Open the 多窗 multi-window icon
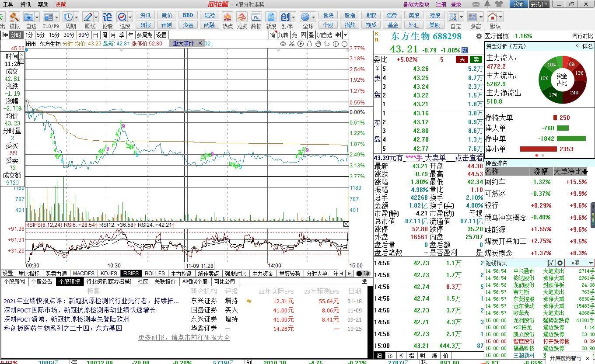 coord(472,17)
